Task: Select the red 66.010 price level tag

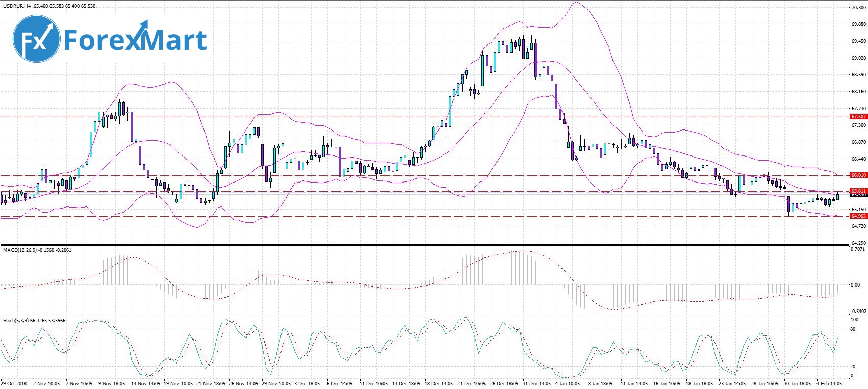Action: tap(858, 175)
